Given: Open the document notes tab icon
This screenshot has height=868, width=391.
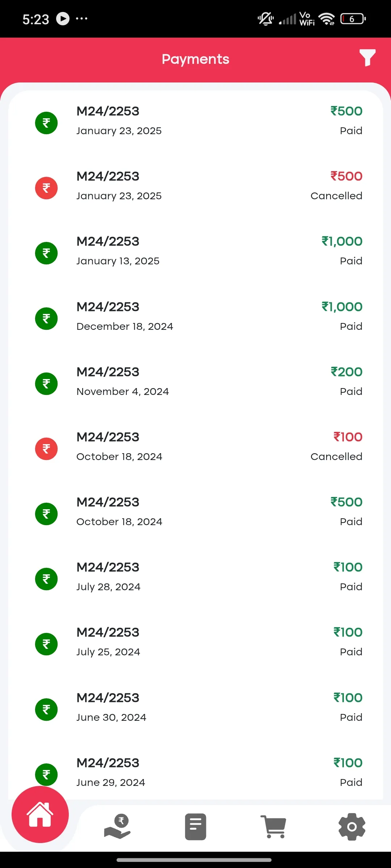Looking at the screenshot, I should point(195,827).
